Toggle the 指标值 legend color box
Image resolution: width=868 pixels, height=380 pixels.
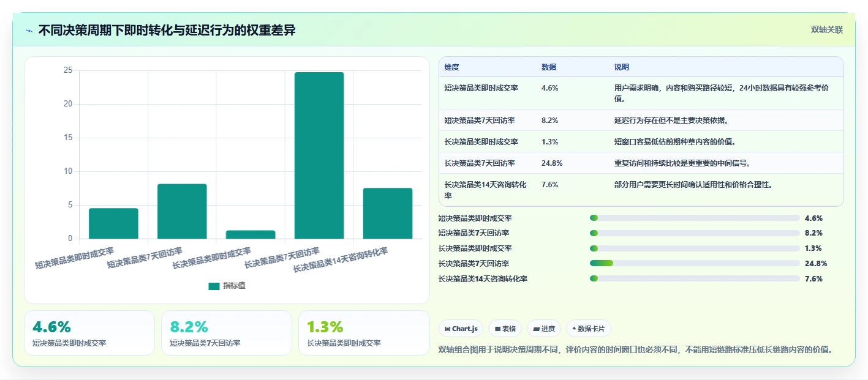tap(214, 286)
